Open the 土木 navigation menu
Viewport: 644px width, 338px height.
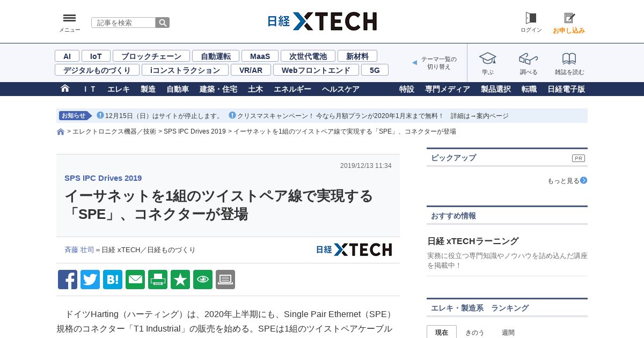255,89
